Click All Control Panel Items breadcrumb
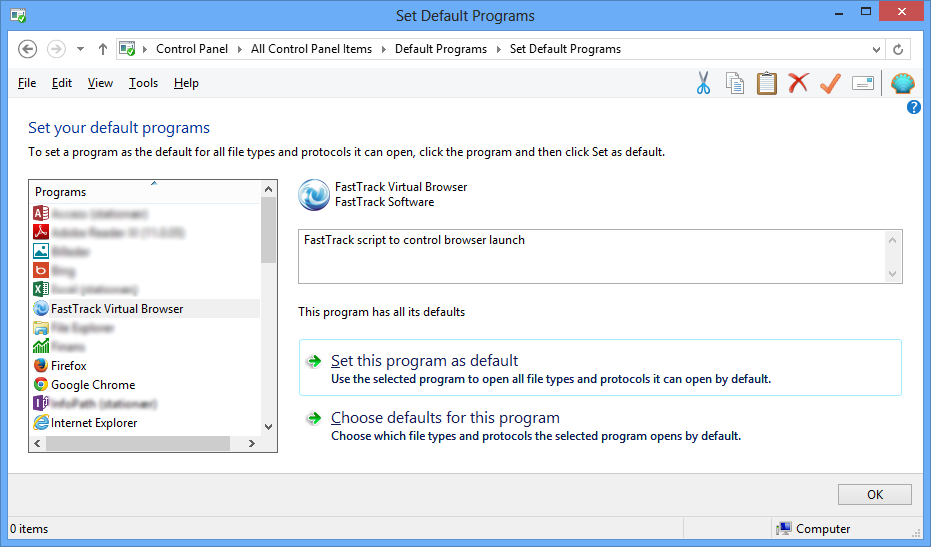The image size is (931, 547). click(x=311, y=49)
